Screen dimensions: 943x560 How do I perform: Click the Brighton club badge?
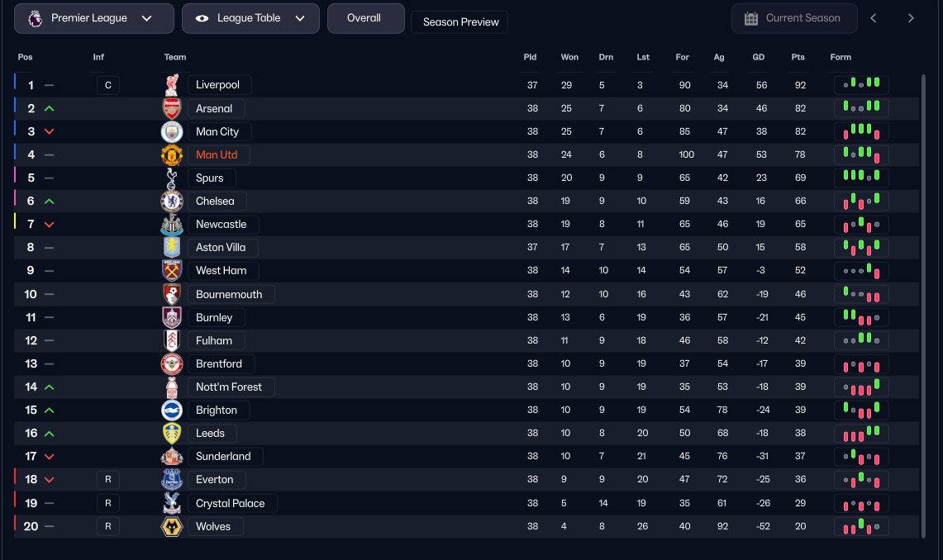[172, 410]
